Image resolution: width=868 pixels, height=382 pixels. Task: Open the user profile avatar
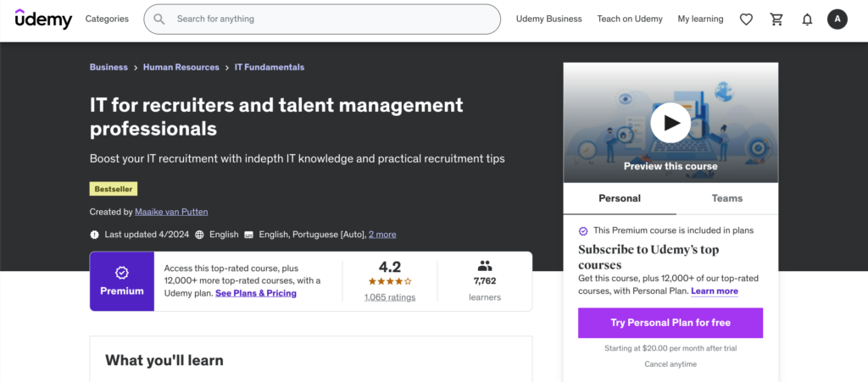point(837,19)
